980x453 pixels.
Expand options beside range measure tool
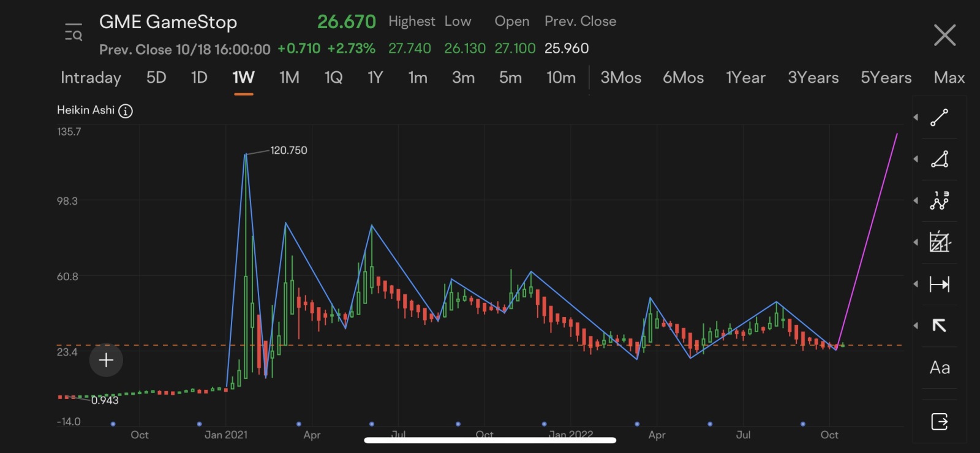click(916, 284)
